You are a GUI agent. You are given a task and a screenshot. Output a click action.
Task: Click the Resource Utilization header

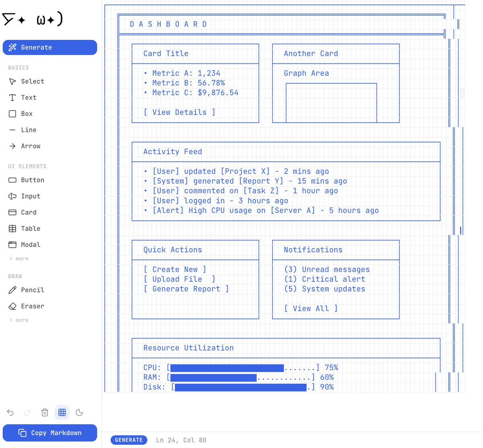click(x=188, y=348)
